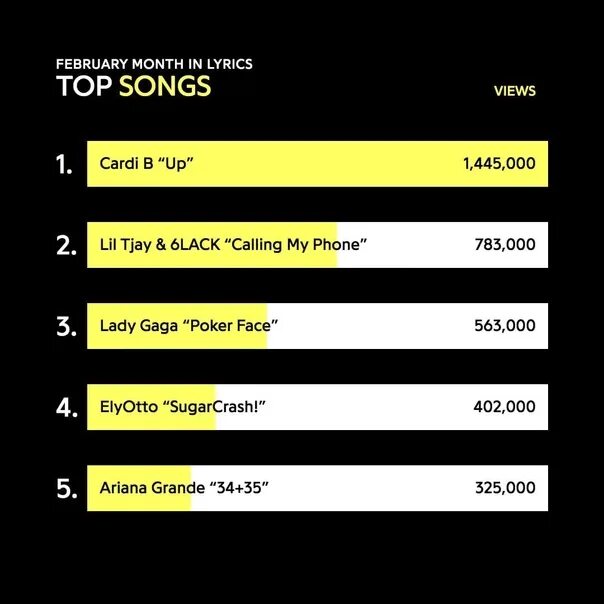
Task: Click the Cardi B "Up" song title
Action: coord(146,163)
